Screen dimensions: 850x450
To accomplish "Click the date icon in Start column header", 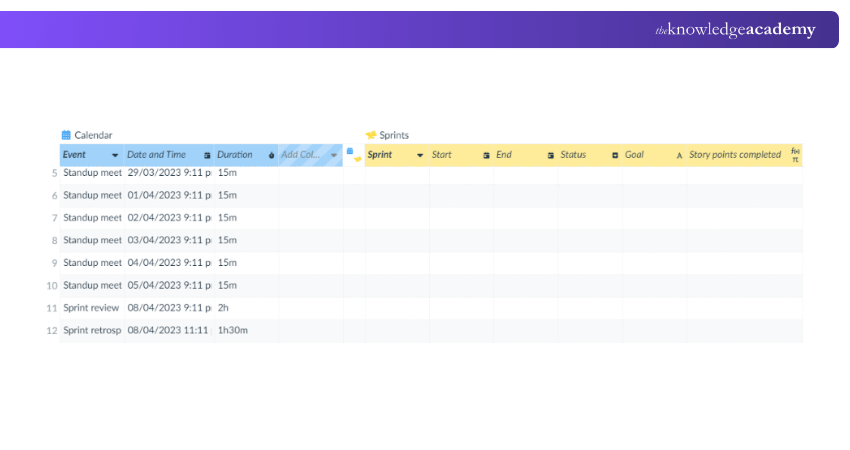I will [486, 156].
